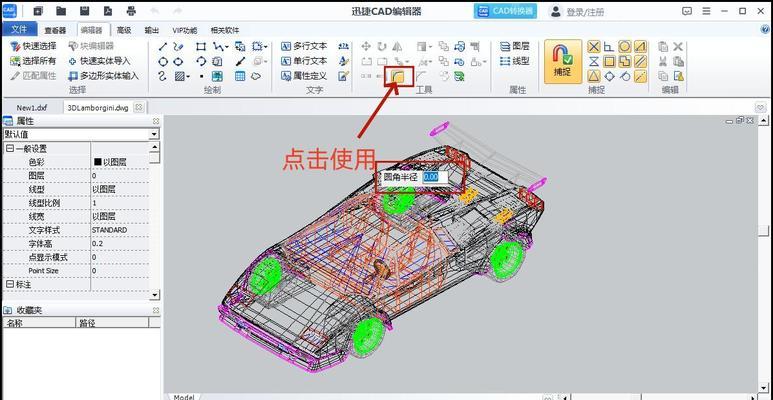
Task: Switch to the New1.dxf document tab
Action: click(32, 108)
